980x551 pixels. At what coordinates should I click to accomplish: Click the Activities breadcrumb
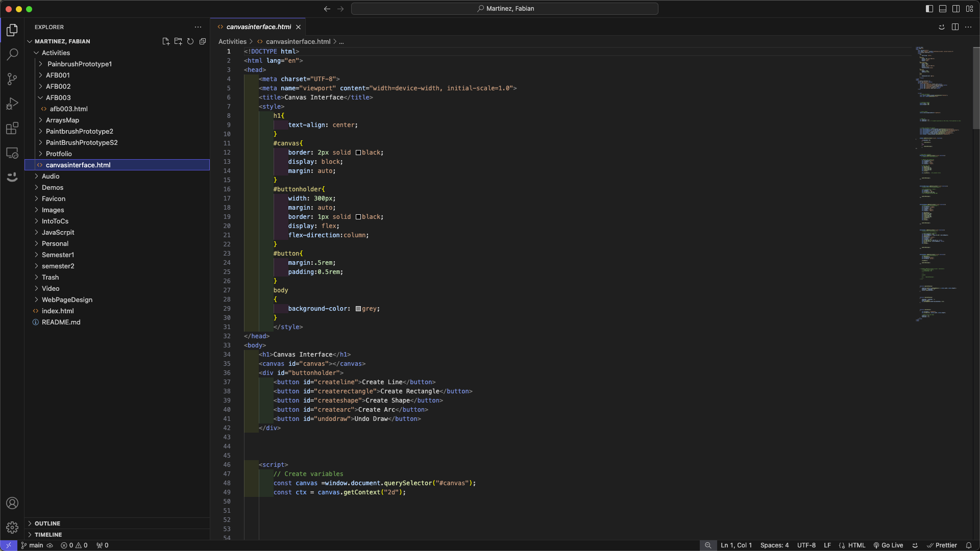point(232,42)
